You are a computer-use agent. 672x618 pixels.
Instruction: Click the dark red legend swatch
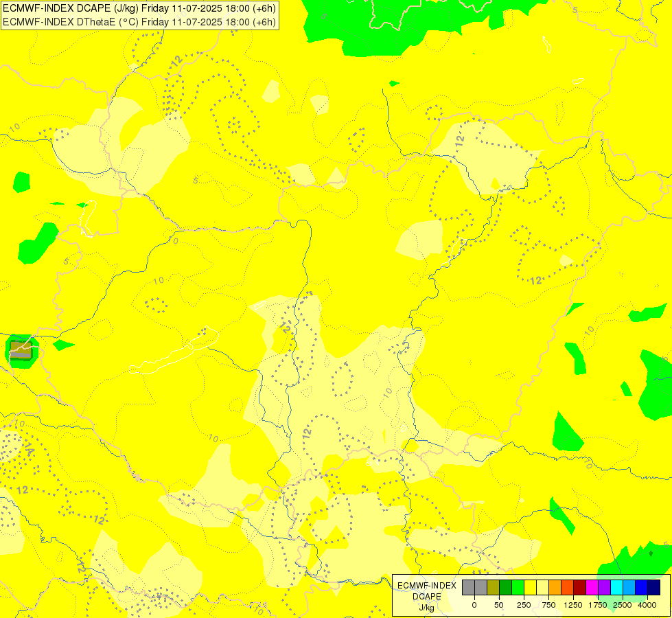pos(580,587)
